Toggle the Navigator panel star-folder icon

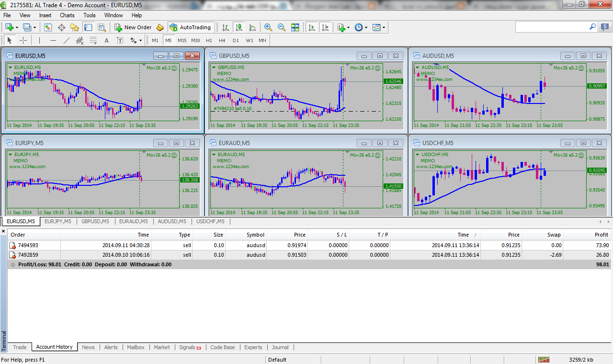point(75,27)
